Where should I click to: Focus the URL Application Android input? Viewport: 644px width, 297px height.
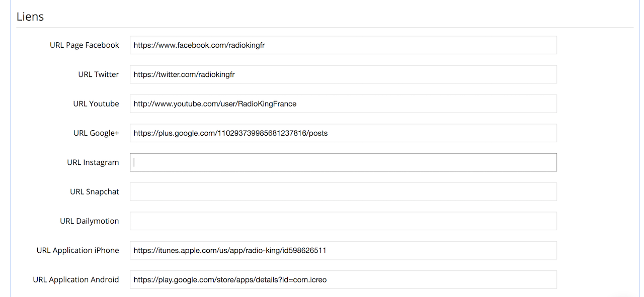coord(343,279)
